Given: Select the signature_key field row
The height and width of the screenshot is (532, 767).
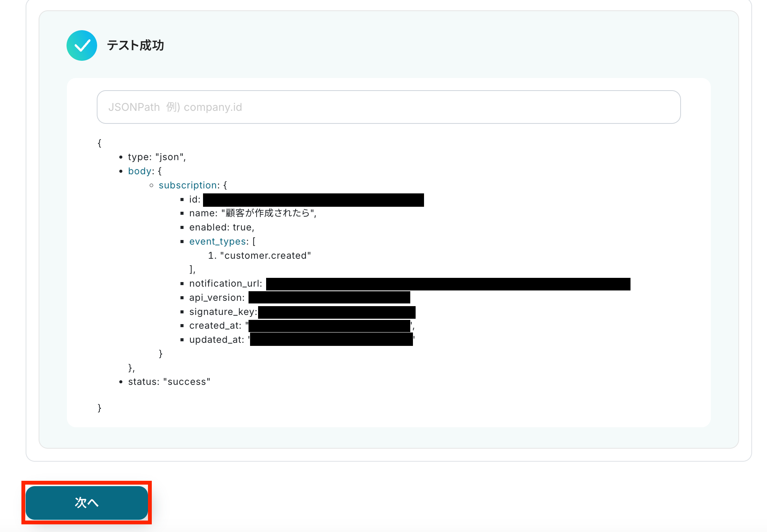Looking at the screenshot, I should (223, 312).
